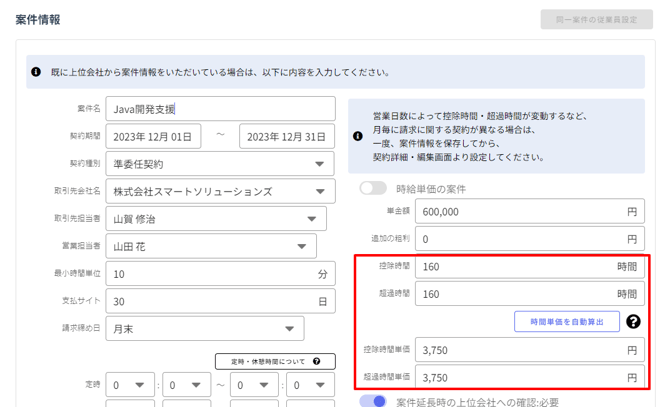Select the contract start date 2023年 12月 01日

[x=153, y=136]
